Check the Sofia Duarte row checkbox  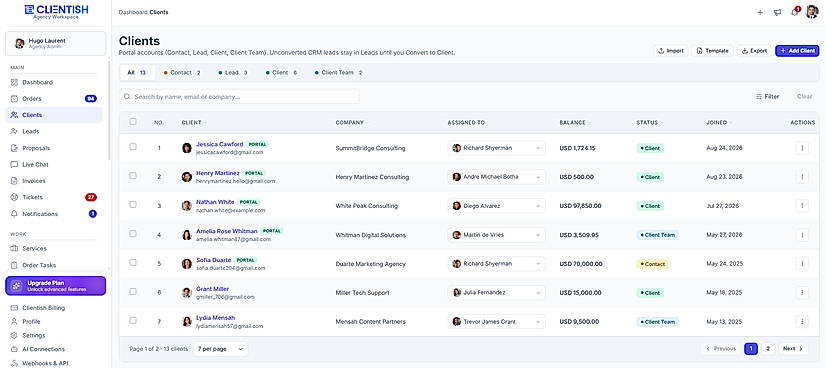[133, 263]
